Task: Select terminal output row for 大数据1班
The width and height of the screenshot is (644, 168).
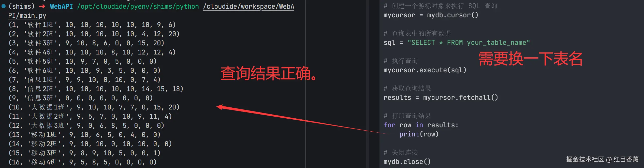Action: (x=94, y=107)
